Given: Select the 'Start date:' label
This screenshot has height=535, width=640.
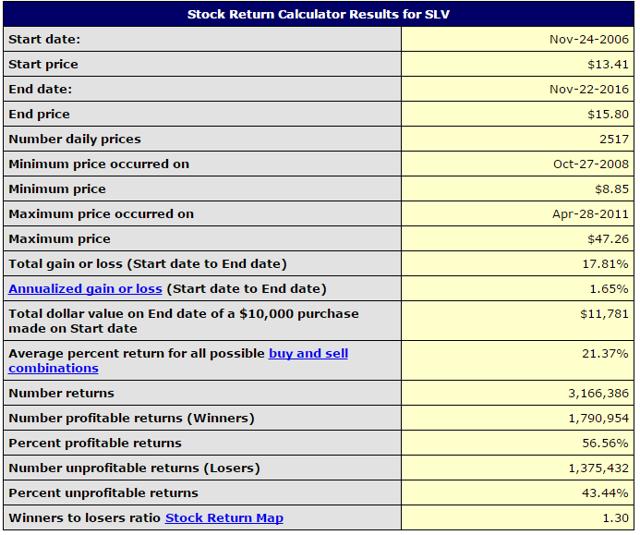Looking at the screenshot, I should 44,40.
